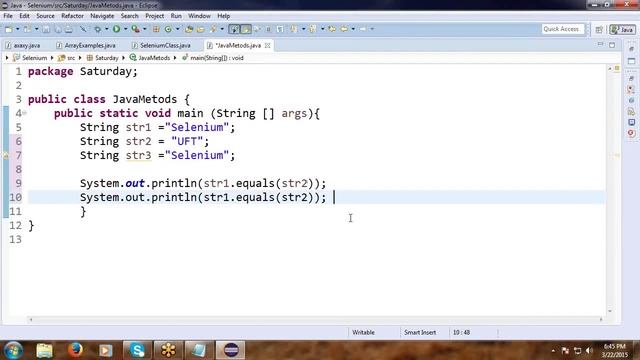Open the Navigate menu
Image resolution: width=640 pixels, height=360 pixels.
[102, 16]
